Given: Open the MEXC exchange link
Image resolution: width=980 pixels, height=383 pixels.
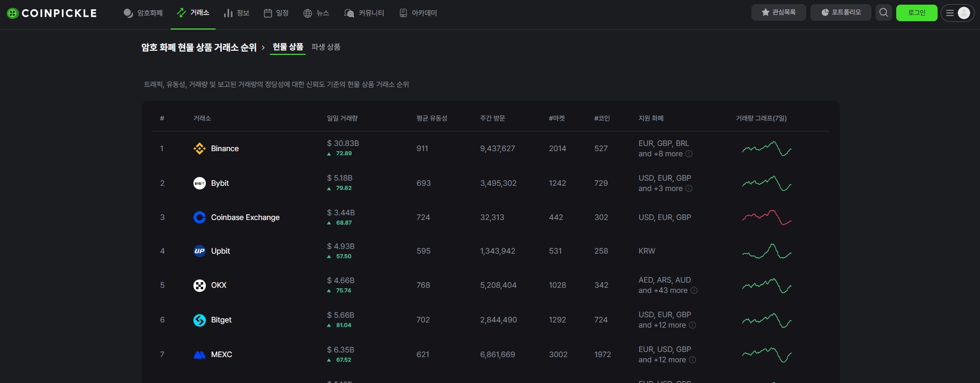Looking at the screenshot, I should pos(221,355).
